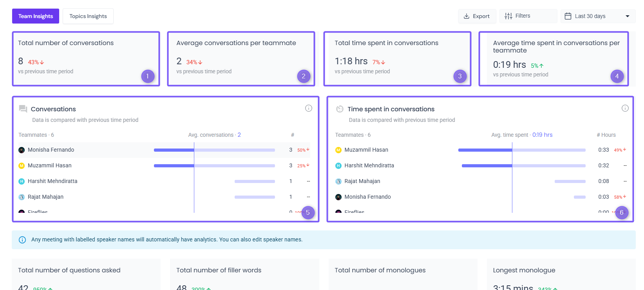Image resolution: width=644 pixels, height=290 pixels.
Task: Click Monisha Fernando's avatar in Conversations list
Action: tap(22, 150)
